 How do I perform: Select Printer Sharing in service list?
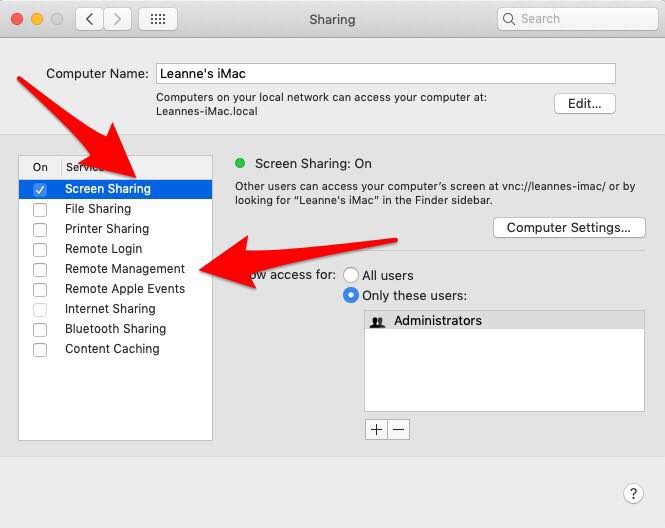tap(115, 229)
